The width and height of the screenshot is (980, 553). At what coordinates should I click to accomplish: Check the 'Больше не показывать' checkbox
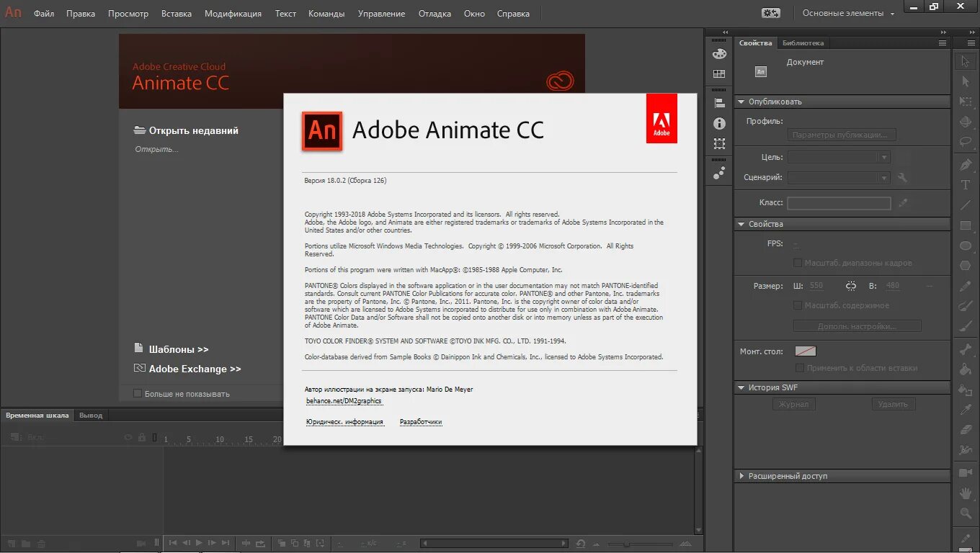tap(138, 393)
